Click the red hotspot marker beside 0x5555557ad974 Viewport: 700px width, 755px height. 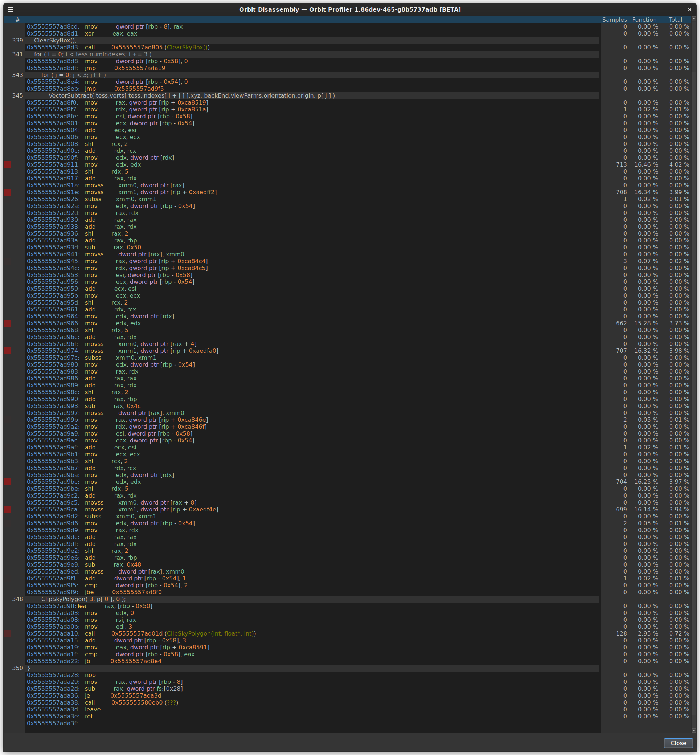8,351
